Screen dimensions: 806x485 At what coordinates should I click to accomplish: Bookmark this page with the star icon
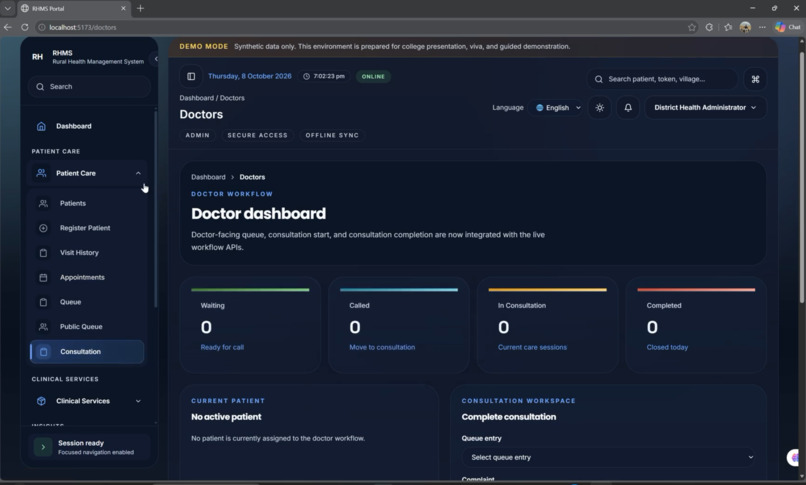[692, 27]
